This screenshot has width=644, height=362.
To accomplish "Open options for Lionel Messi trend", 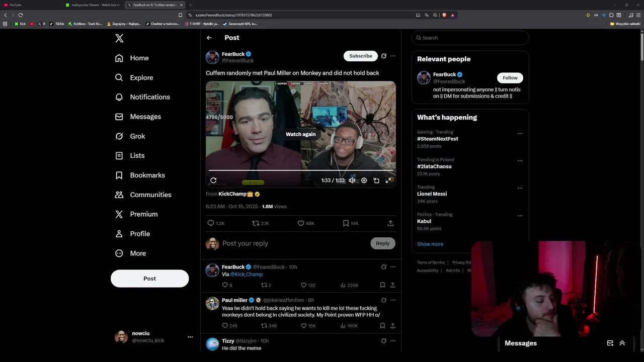I will (520, 189).
